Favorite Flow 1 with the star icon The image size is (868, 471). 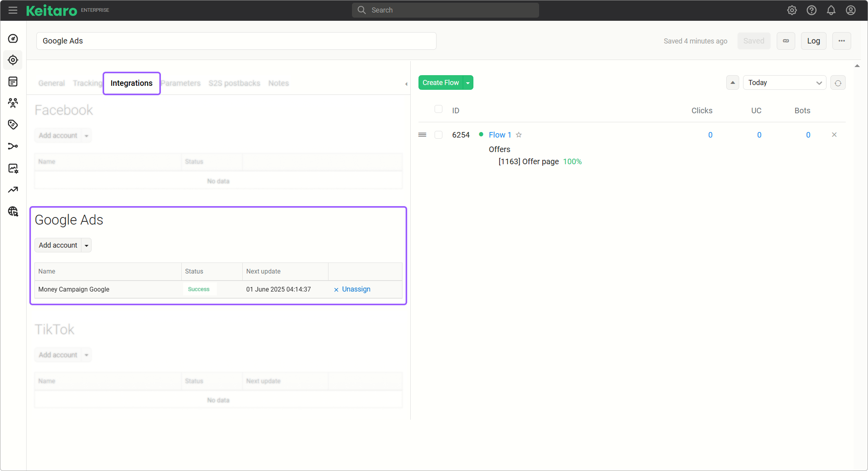pyautogui.click(x=519, y=135)
